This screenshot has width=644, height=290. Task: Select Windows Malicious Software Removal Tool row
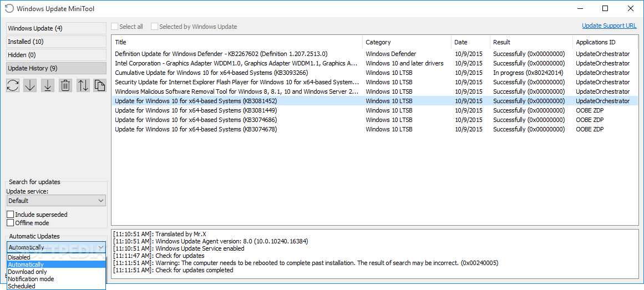pos(375,91)
